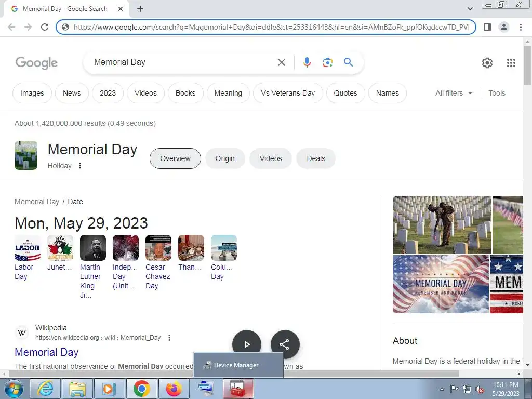Open the soldier at gravestones image
Viewport: 532px width, 399px height.
(442, 224)
